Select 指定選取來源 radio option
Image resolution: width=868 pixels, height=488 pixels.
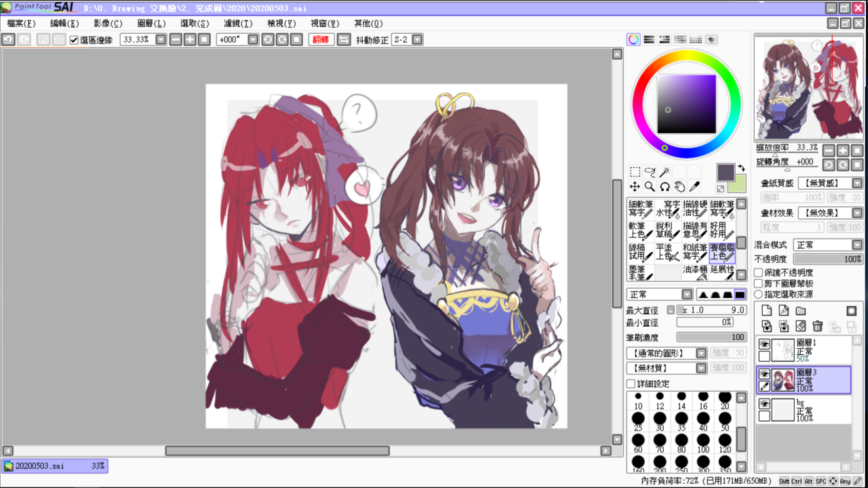pos(759,294)
